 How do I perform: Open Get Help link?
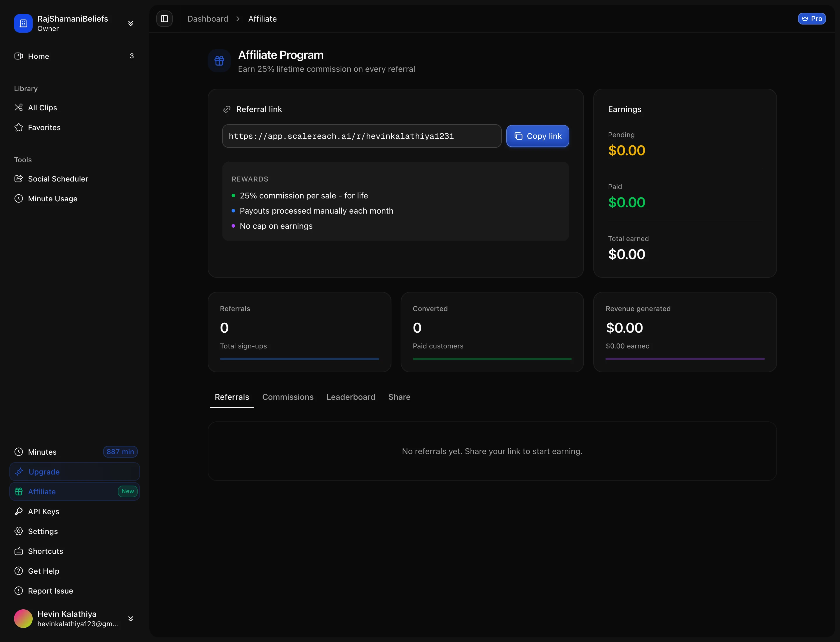(74, 571)
